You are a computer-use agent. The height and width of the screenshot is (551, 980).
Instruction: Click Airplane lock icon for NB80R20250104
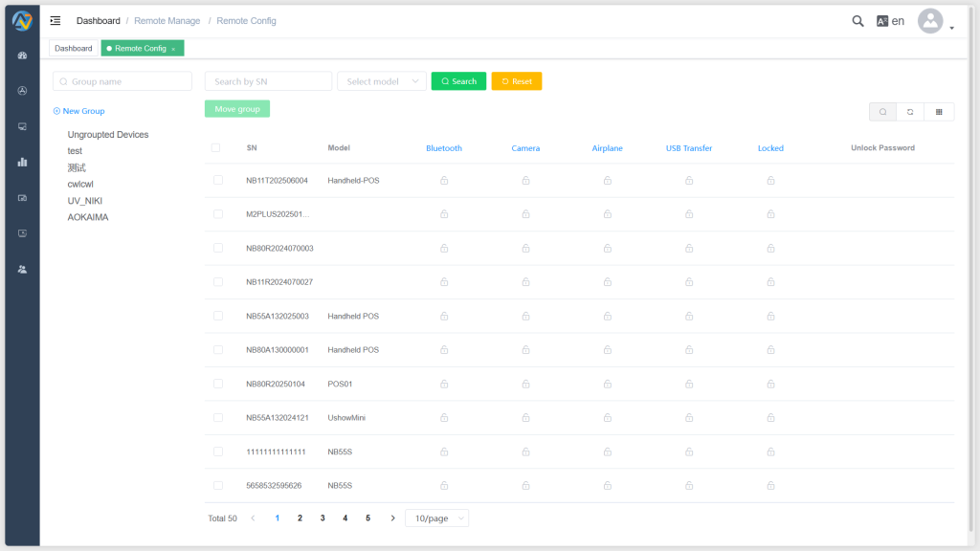pyautogui.click(x=608, y=384)
